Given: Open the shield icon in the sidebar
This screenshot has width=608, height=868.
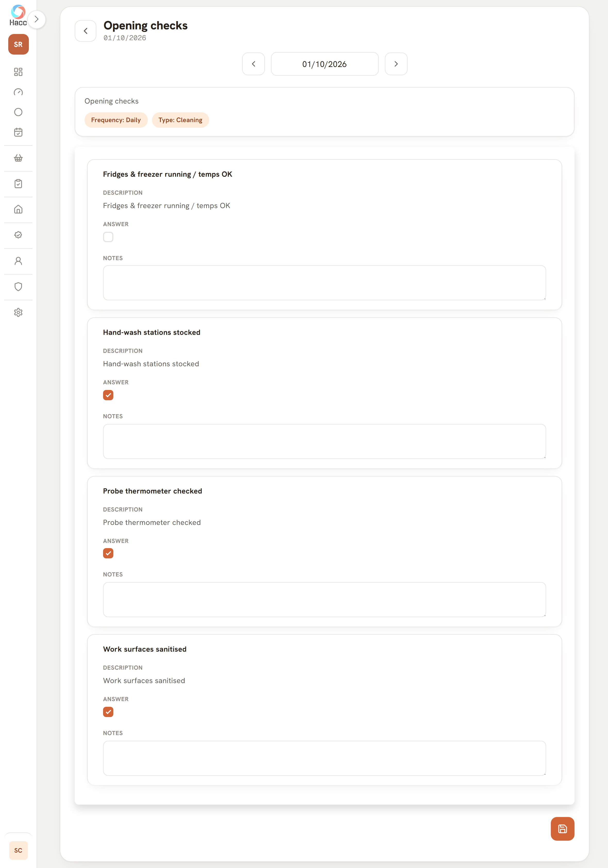Looking at the screenshot, I should click(18, 287).
